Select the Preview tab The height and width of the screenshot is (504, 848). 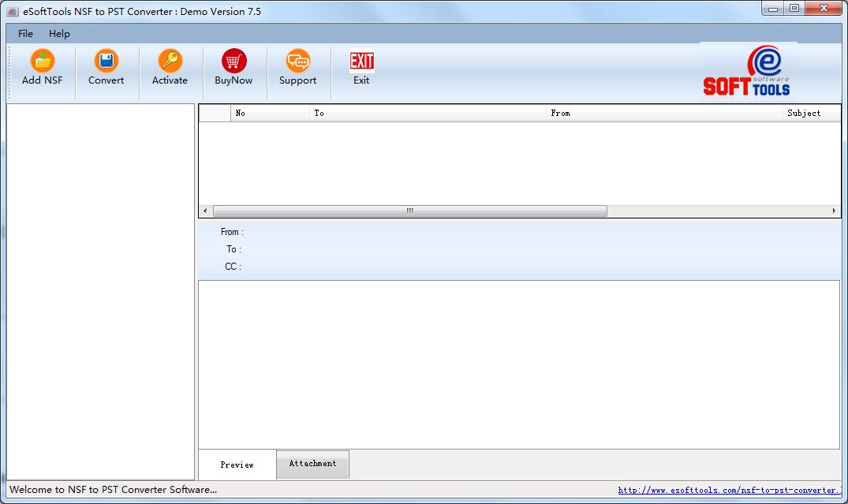click(x=237, y=464)
